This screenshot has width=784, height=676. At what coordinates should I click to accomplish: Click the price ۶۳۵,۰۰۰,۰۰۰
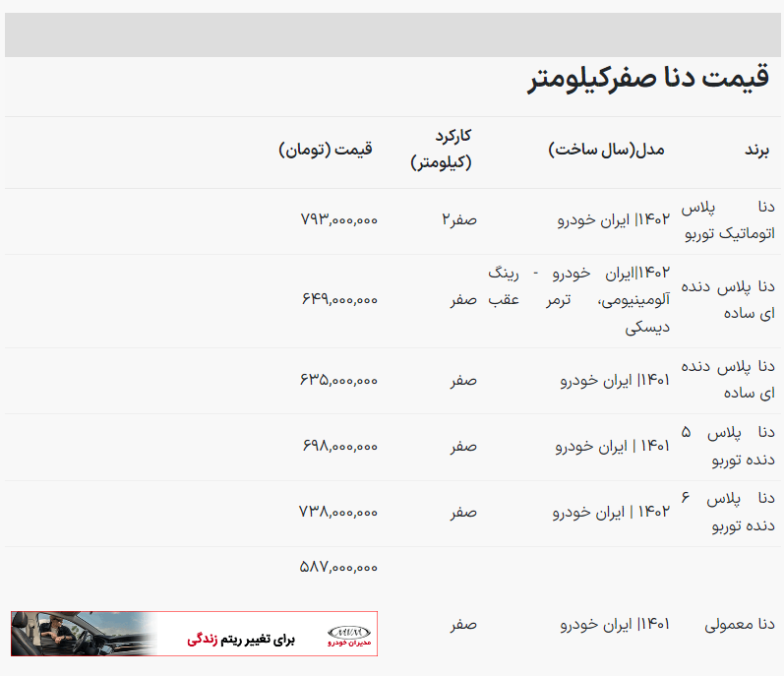[x=339, y=380]
